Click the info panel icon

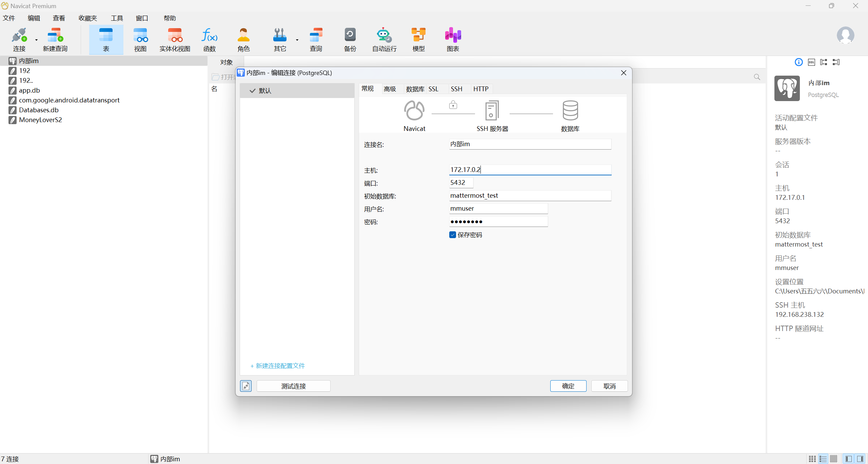(798, 62)
